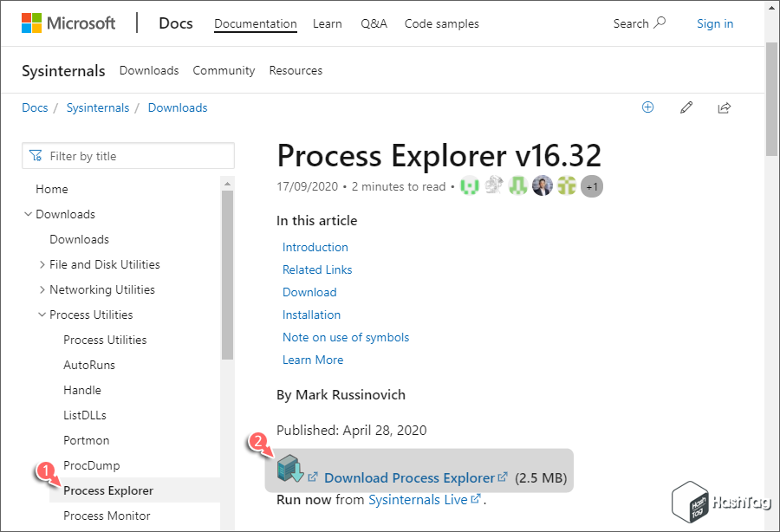Viewport: 780px width, 532px height.
Task: Show more contributors via the +1 circle
Action: (x=592, y=185)
